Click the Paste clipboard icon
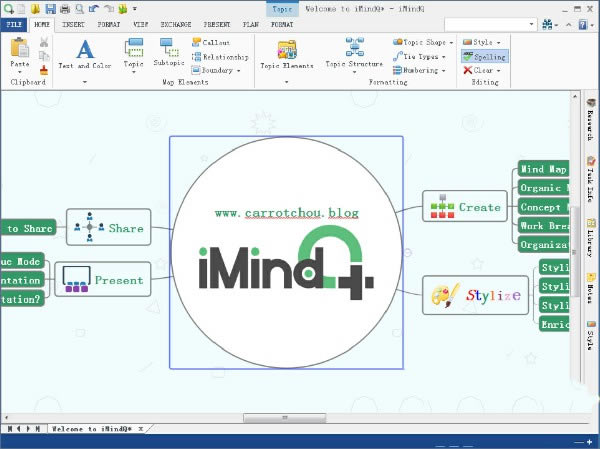600x449 pixels. (x=20, y=48)
